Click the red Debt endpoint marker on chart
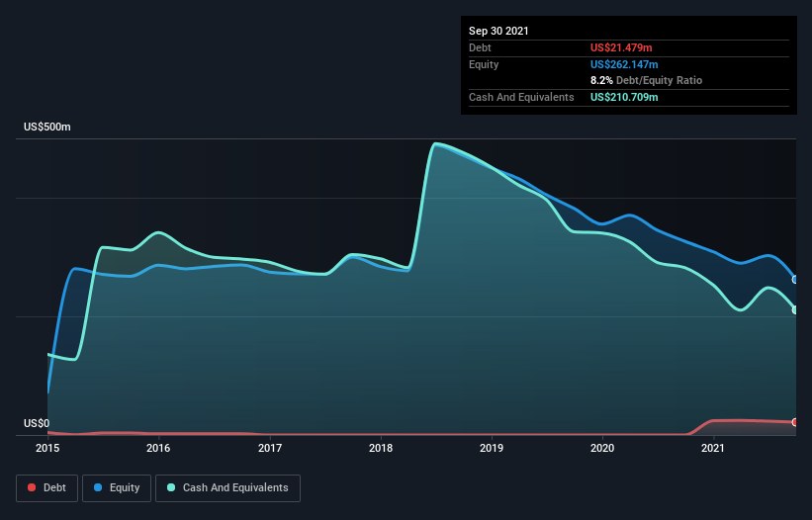This screenshot has height=520, width=812. click(795, 422)
